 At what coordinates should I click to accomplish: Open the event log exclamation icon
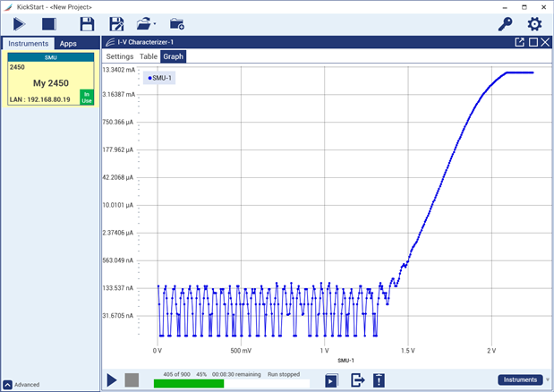(x=379, y=380)
